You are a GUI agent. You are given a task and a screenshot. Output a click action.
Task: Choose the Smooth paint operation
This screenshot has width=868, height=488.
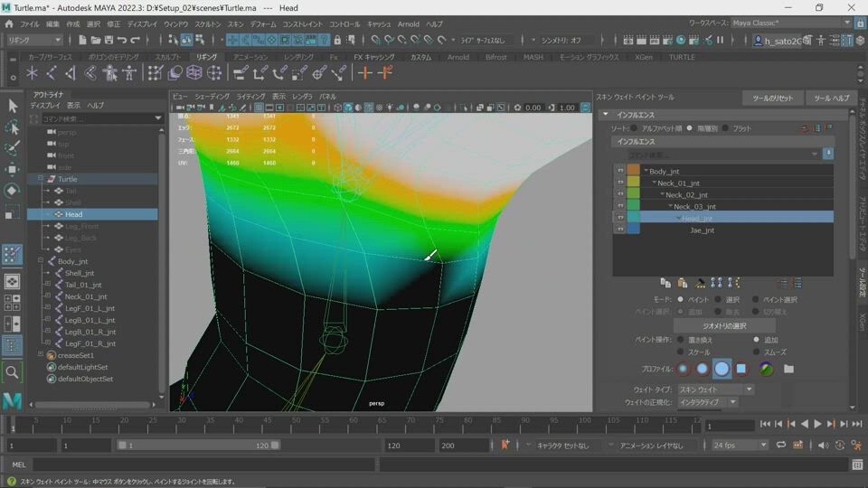[x=757, y=352]
